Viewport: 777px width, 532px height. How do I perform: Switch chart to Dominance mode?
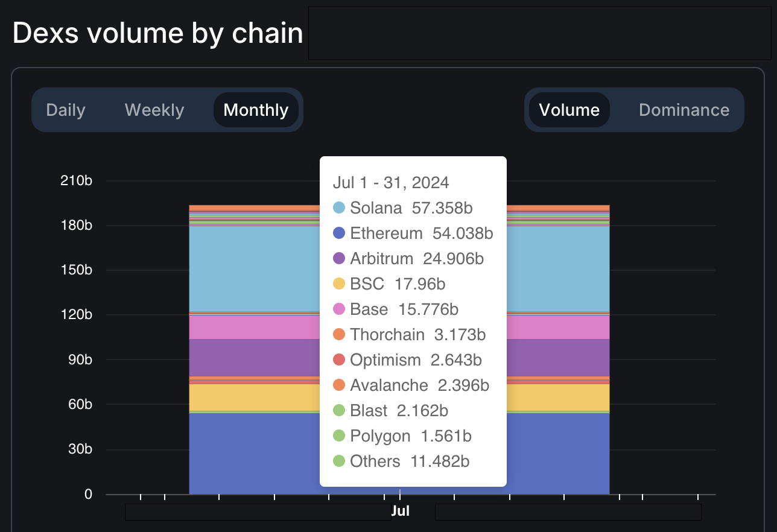684,110
